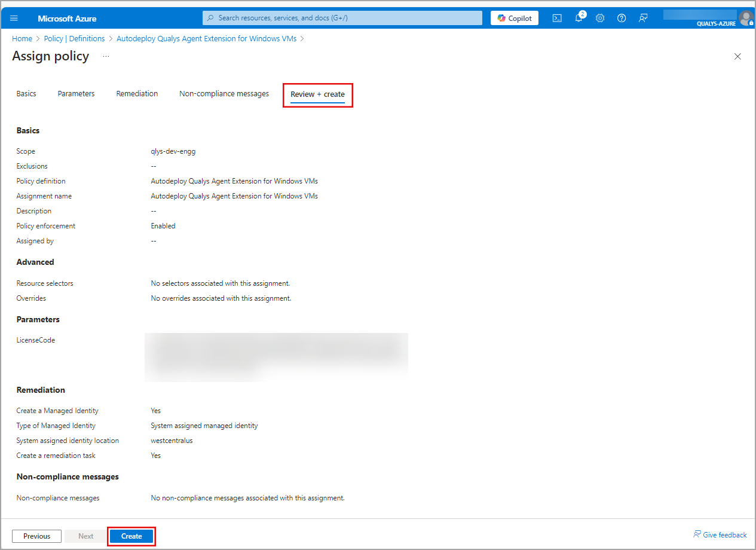
Task: Launch Copilot from the top bar
Action: pos(514,17)
